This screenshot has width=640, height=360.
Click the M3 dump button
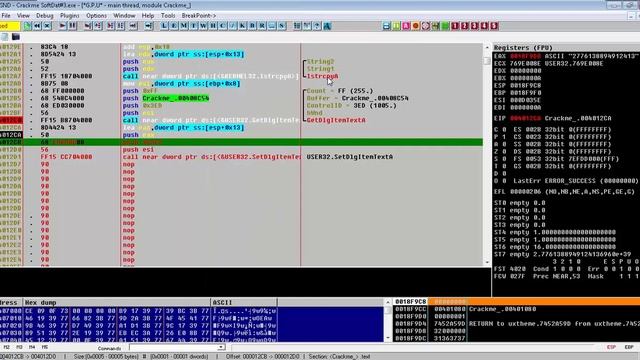point(19,347)
